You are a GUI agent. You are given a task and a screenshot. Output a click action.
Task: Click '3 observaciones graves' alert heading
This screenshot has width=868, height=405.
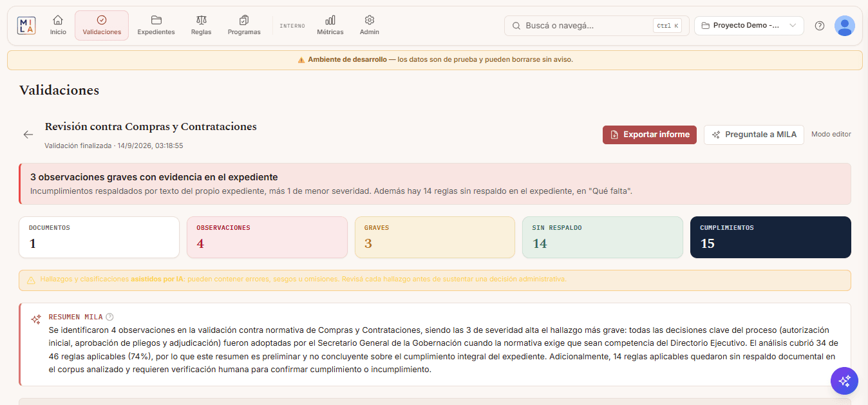pyautogui.click(x=154, y=176)
